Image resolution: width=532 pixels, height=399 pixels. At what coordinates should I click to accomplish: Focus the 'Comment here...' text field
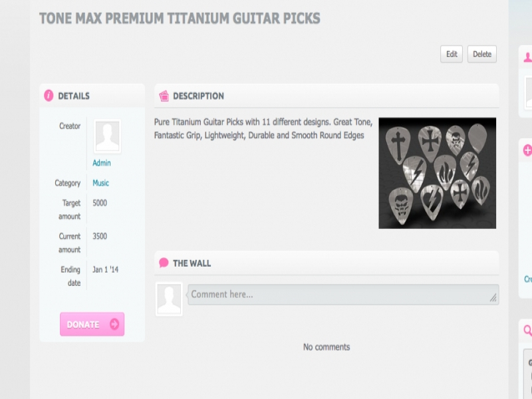pos(339,295)
